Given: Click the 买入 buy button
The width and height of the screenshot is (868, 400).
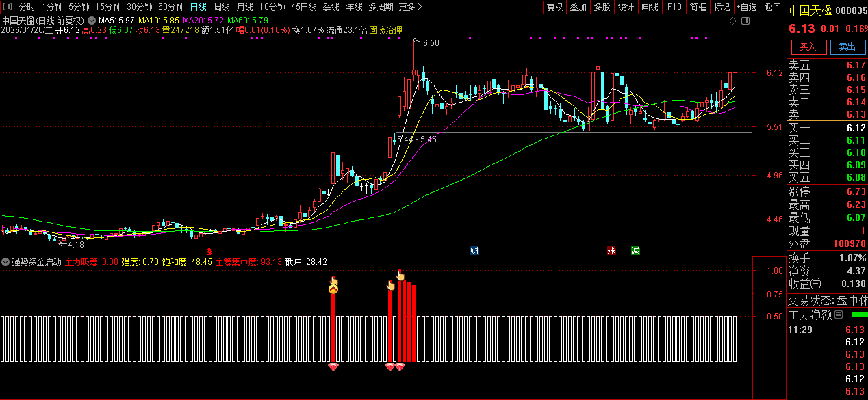Looking at the screenshot, I should pos(808,46).
